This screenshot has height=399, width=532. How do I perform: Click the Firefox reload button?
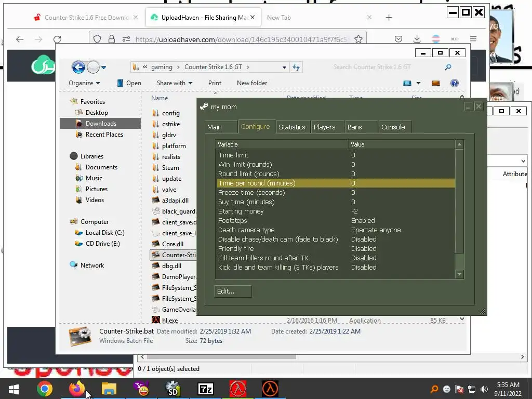tap(57, 39)
